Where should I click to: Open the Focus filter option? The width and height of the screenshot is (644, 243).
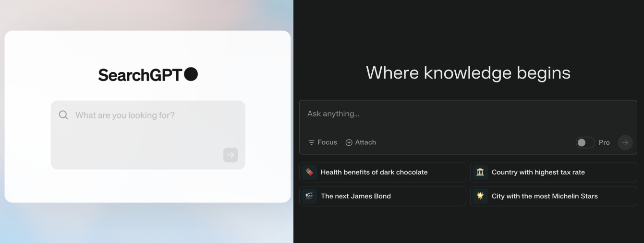coord(323,142)
